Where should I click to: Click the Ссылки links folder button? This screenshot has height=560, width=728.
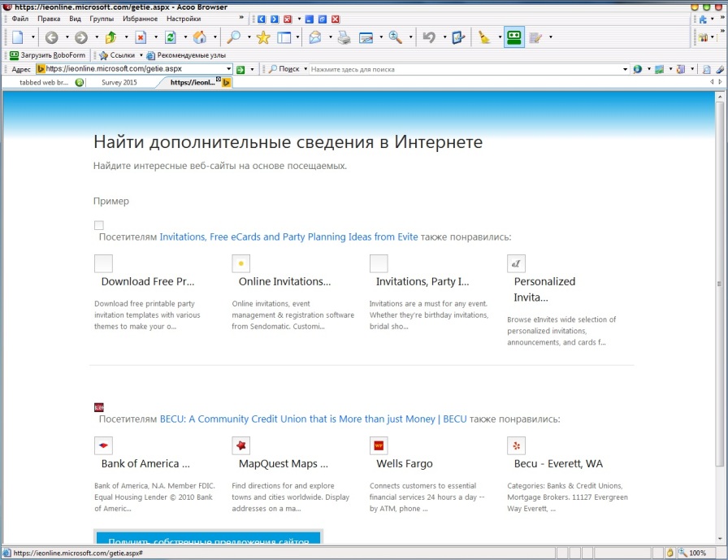117,55
